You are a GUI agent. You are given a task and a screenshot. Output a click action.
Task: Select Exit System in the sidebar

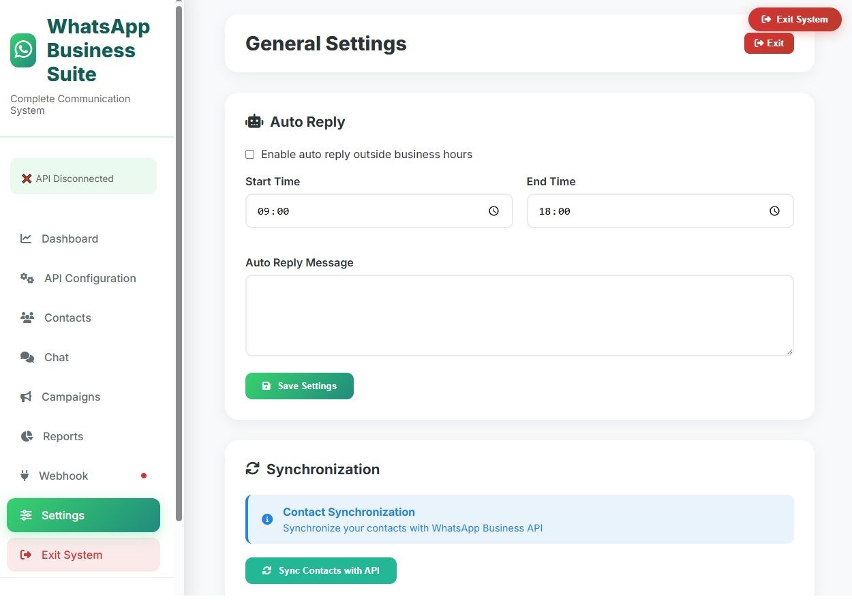83,555
